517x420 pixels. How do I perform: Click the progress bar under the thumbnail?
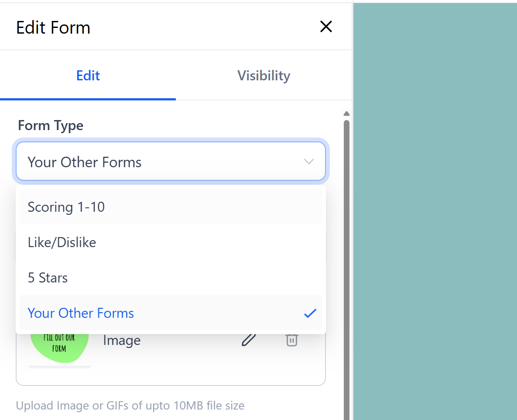(x=59, y=367)
